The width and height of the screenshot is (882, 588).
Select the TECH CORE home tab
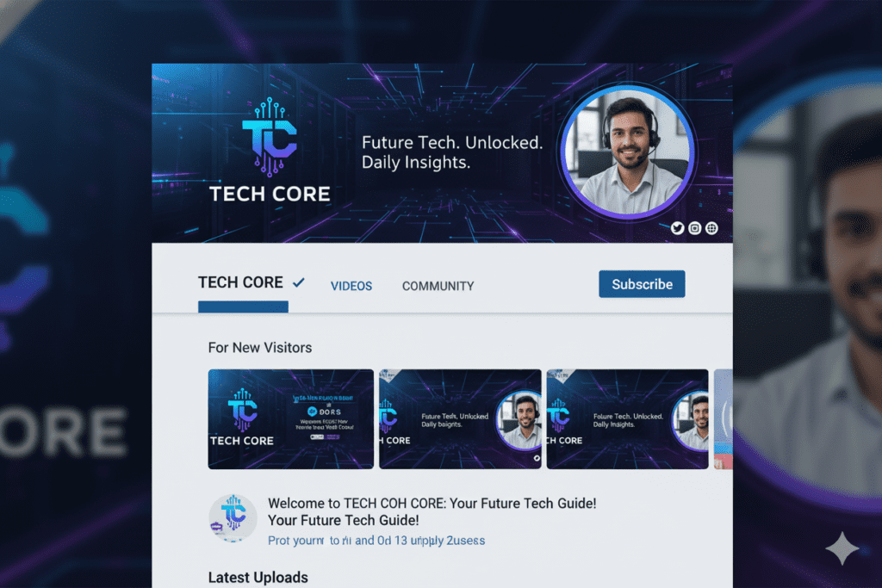coord(240,282)
